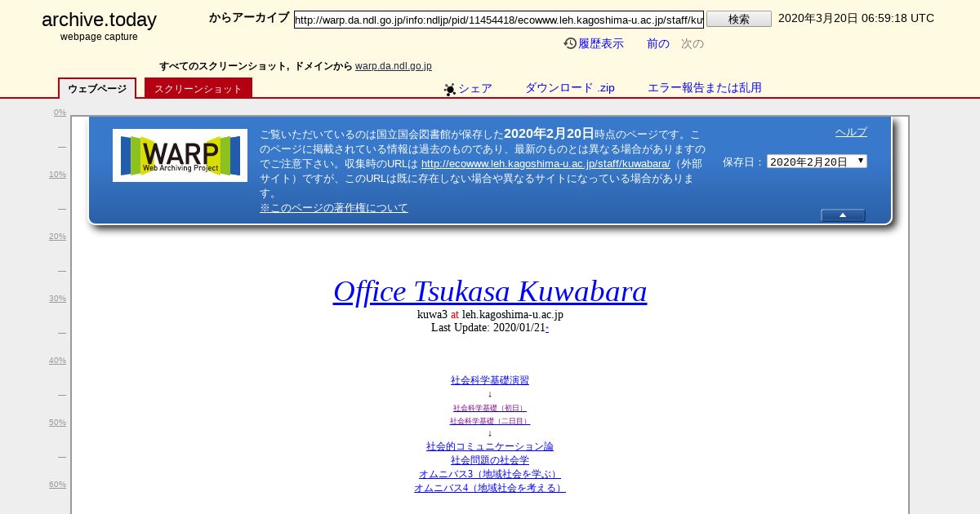Open the 履歴表示 history link
Screen dimensions: 980x514
pyautogui.click(x=601, y=44)
